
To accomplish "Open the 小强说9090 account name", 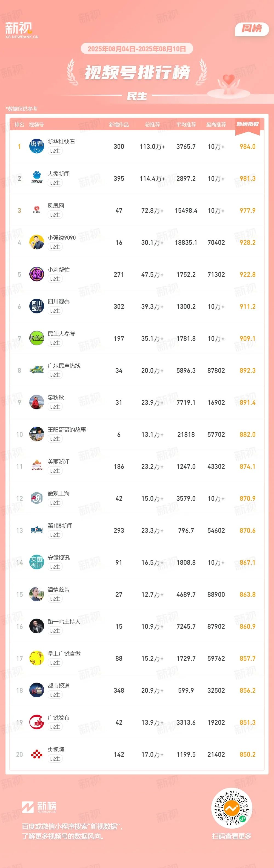I will (61, 238).
